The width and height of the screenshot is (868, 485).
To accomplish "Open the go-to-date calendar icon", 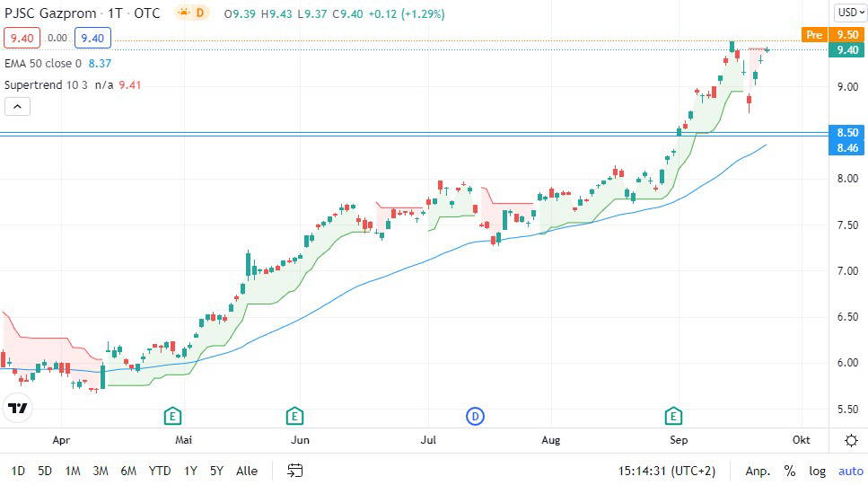I will click(x=295, y=471).
